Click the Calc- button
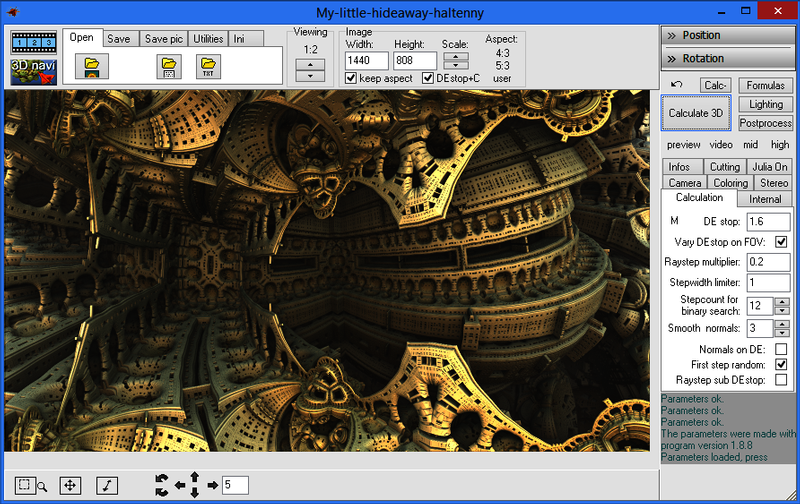The height and width of the screenshot is (504, 800). pyautogui.click(x=715, y=85)
